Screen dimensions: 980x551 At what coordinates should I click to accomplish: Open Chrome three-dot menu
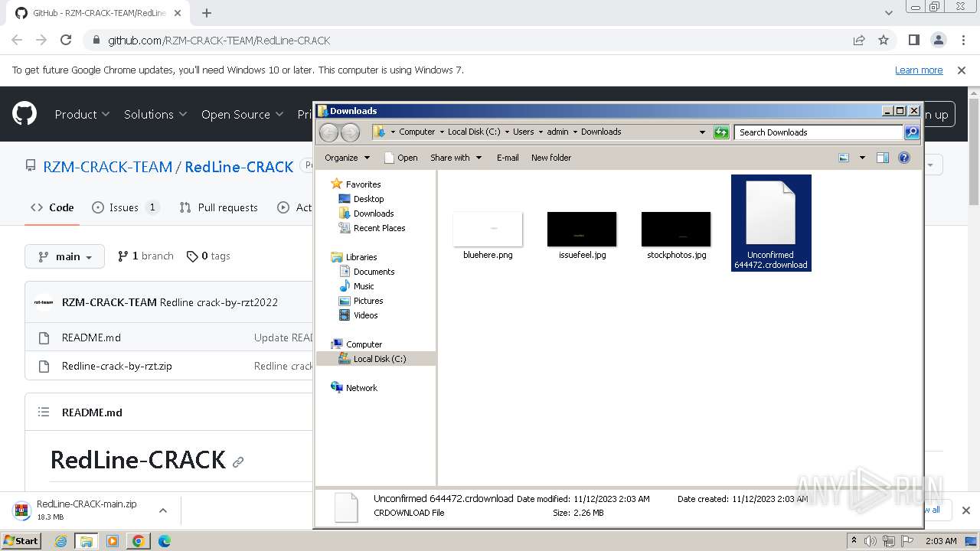coord(962,40)
